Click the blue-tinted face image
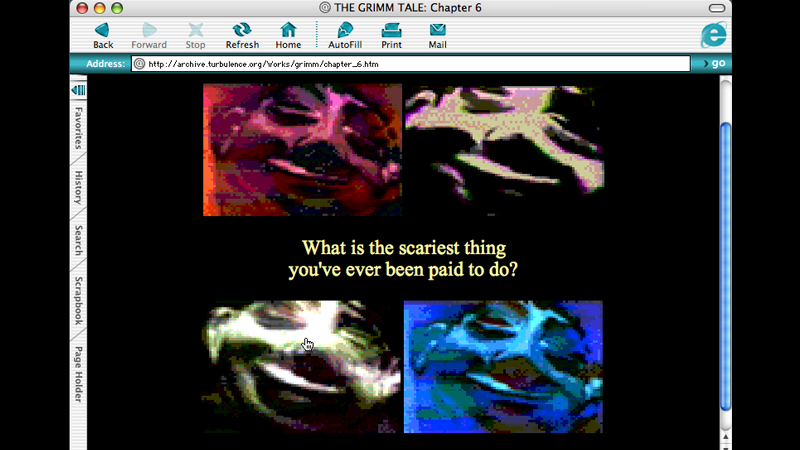This screenshot has width=800, height=450. (x=503, y=366)
